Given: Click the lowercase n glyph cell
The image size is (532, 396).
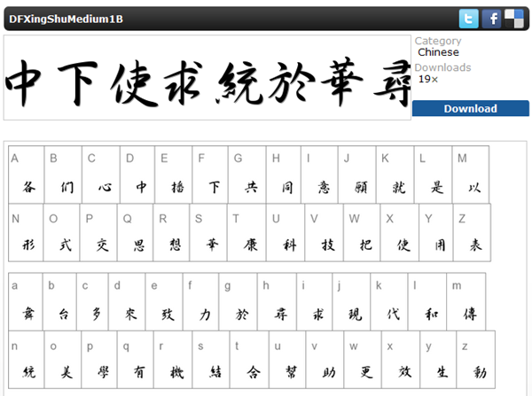Looking at the screenshot, I should (26, 360).
